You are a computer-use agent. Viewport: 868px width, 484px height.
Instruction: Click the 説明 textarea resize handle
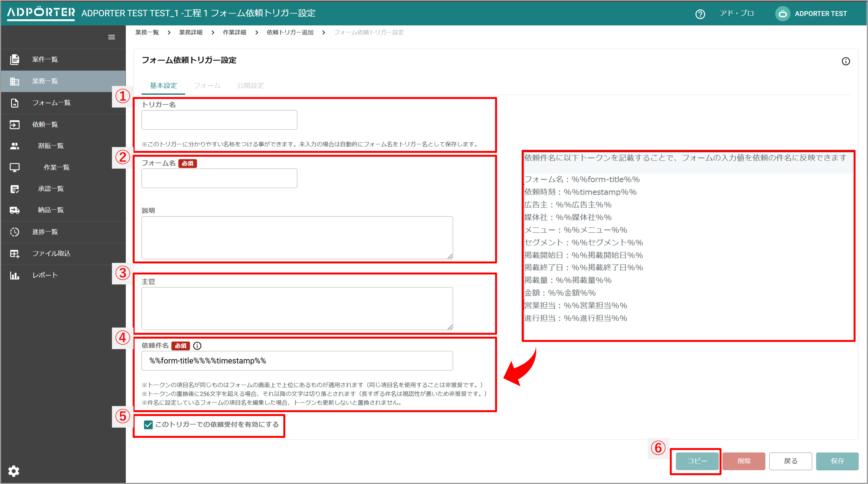pyautogui.click(x=450, y=257)
